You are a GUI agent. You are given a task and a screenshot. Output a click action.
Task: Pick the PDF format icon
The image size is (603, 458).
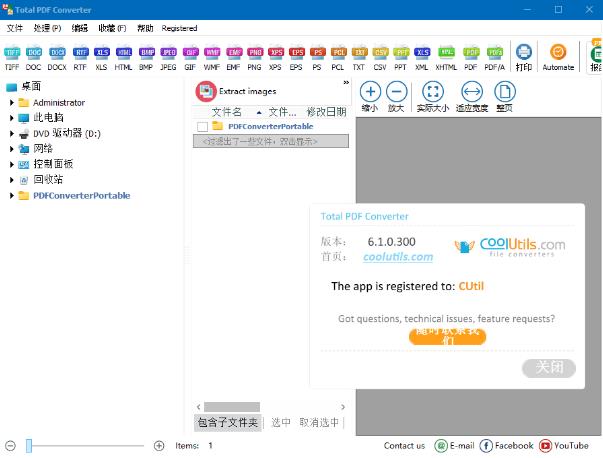pyautogui.click(x=471, y=58)
